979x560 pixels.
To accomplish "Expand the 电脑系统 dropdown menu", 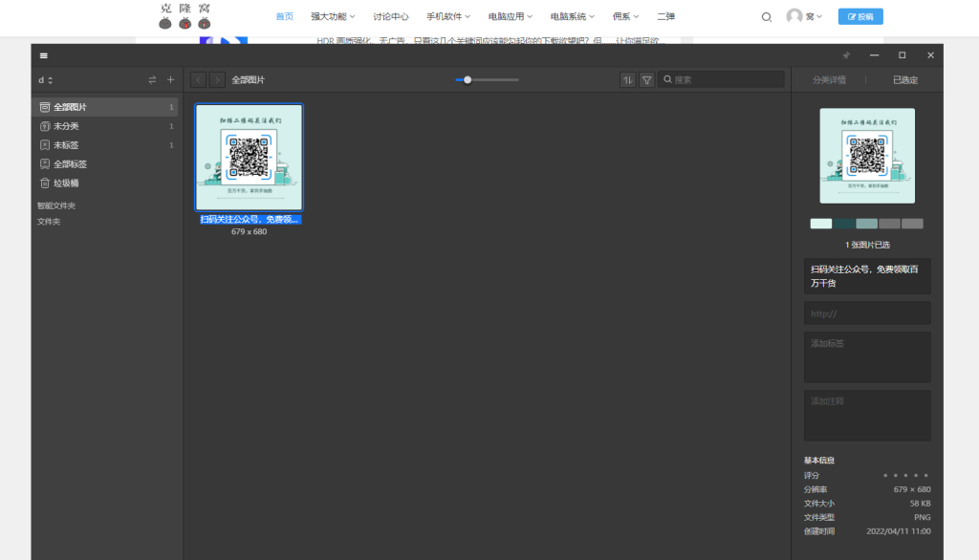I will 573,17.
